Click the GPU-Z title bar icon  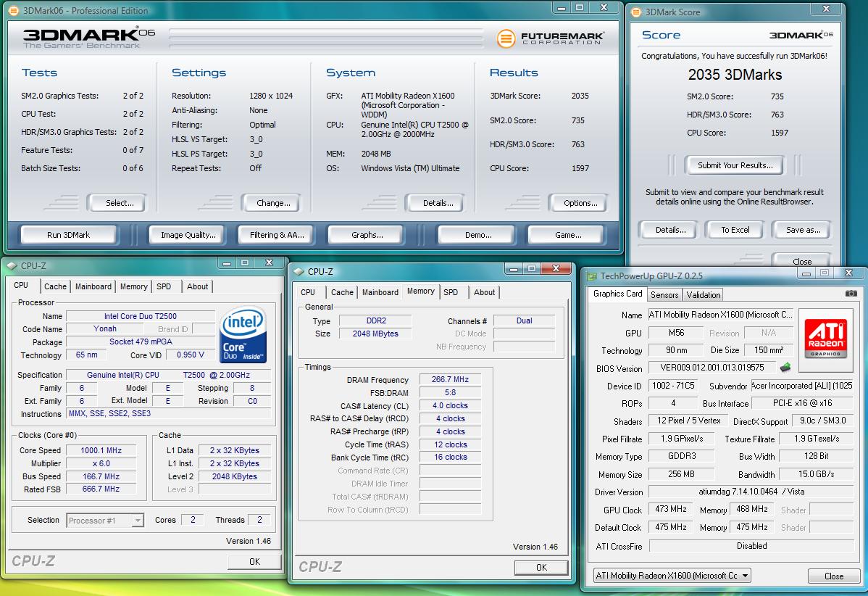click(592, 276)
